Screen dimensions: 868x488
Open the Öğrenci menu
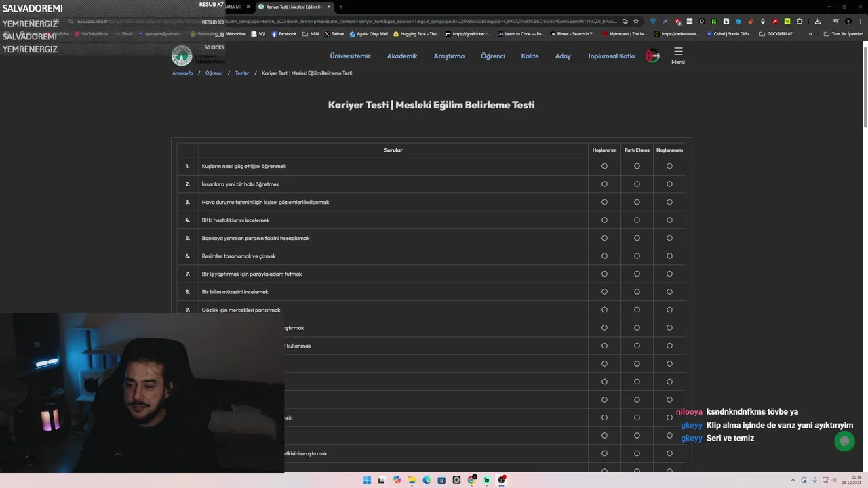[493, 56]
